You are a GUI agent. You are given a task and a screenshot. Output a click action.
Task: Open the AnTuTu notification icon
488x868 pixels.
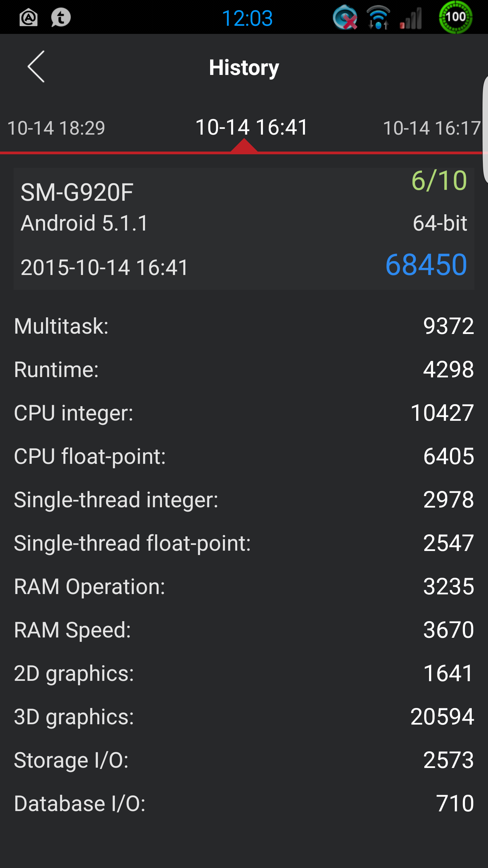[x=28, y=17]
